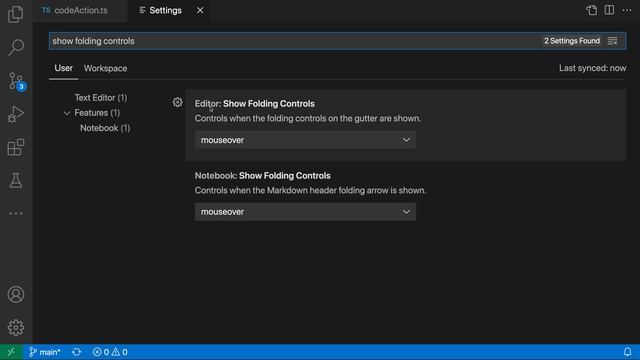
Task: Open Settings (JSON) from editor title bar
Action: tap(591, 10)
